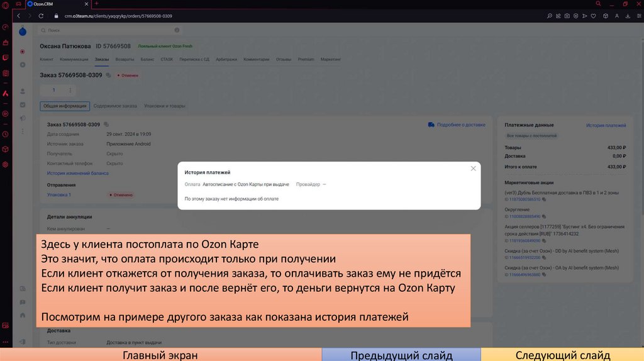The width and height of the screenshot is (644, 361).
Task: Copy Акция селлеров promotion ID
Action: [544, 241]
